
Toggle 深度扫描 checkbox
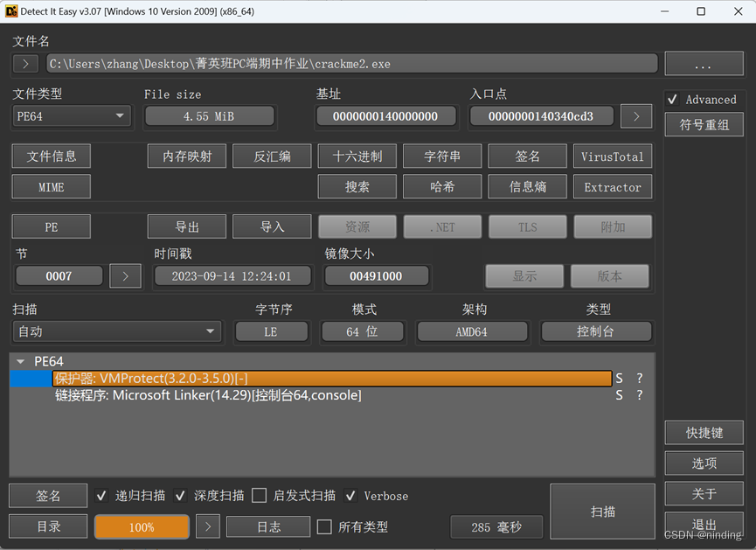[180, 496]
